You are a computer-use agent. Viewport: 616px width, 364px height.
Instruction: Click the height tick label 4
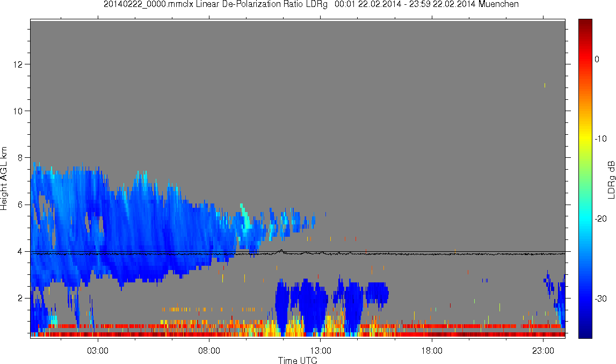pyautogui.click(x=20, y=252)
